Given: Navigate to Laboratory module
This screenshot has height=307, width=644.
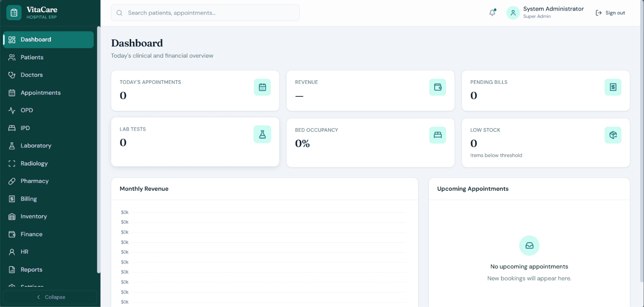Looking at the screenshot, I should 48,146.
